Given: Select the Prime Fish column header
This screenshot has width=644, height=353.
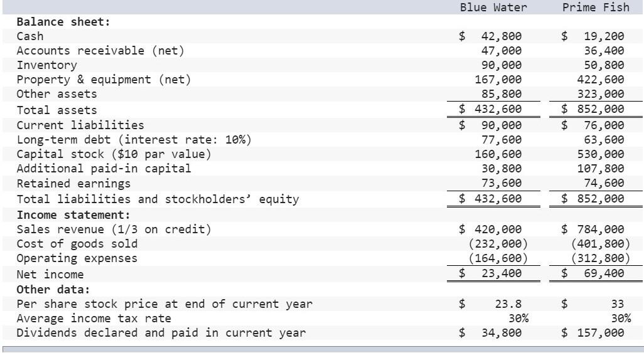Looking at the screenshot, I should tap(596, 8).
